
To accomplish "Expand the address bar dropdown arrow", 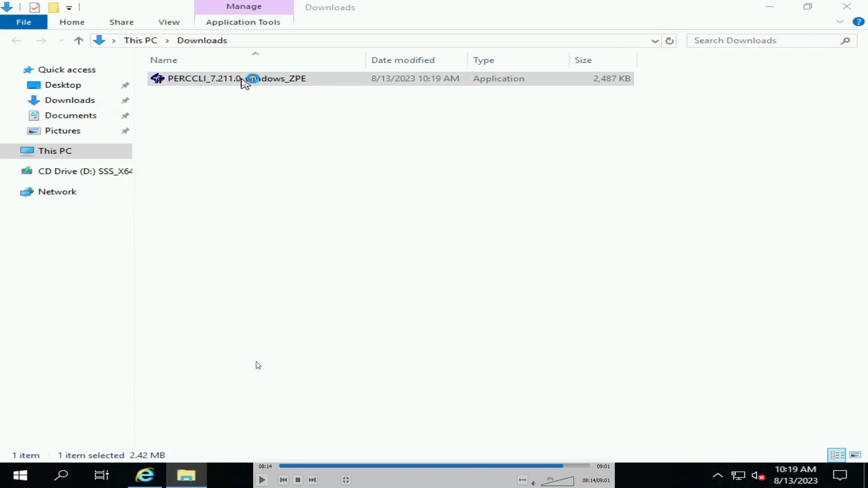I will coord(654,40).
